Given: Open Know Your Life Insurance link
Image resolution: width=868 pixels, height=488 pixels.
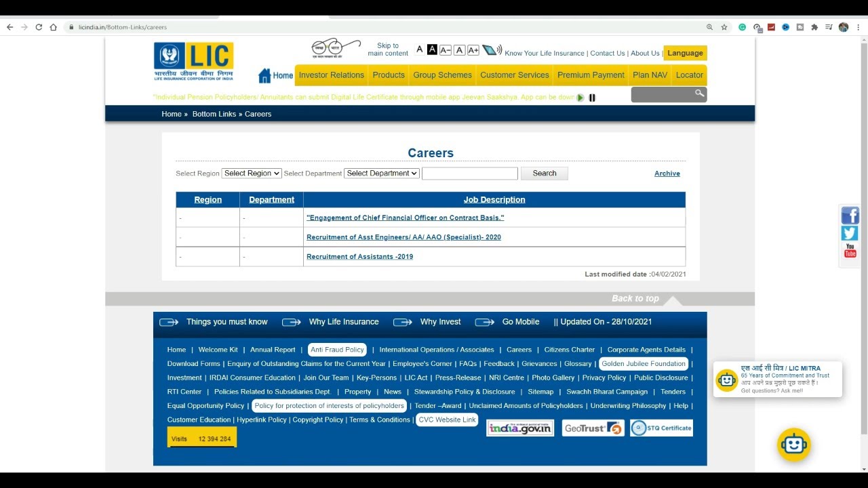Looking at the screenshot, I should click(545, 54).
